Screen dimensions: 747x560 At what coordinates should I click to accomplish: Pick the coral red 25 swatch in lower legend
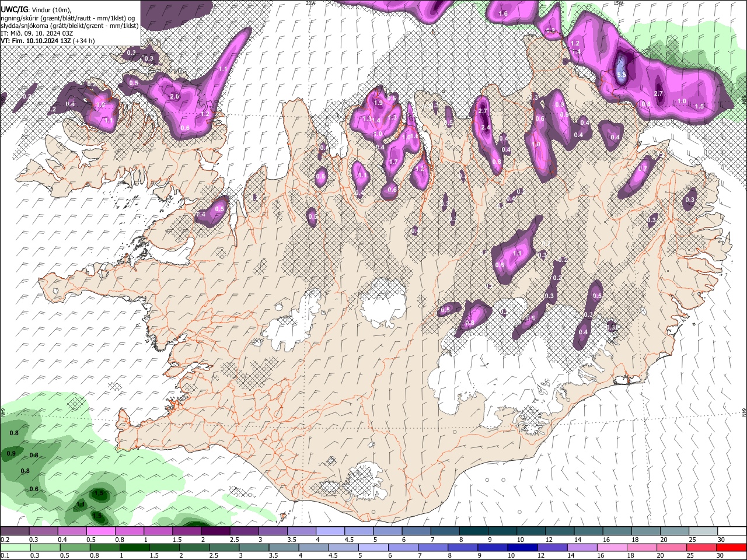pos(700,548)
